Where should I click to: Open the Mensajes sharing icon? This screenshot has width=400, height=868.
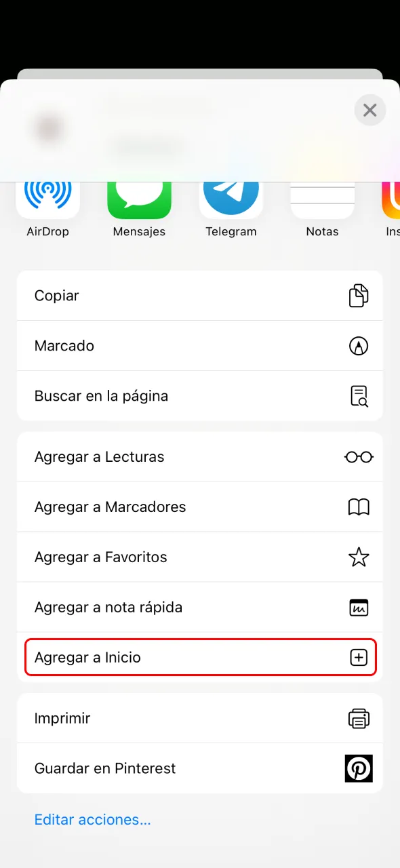point(139,200)
